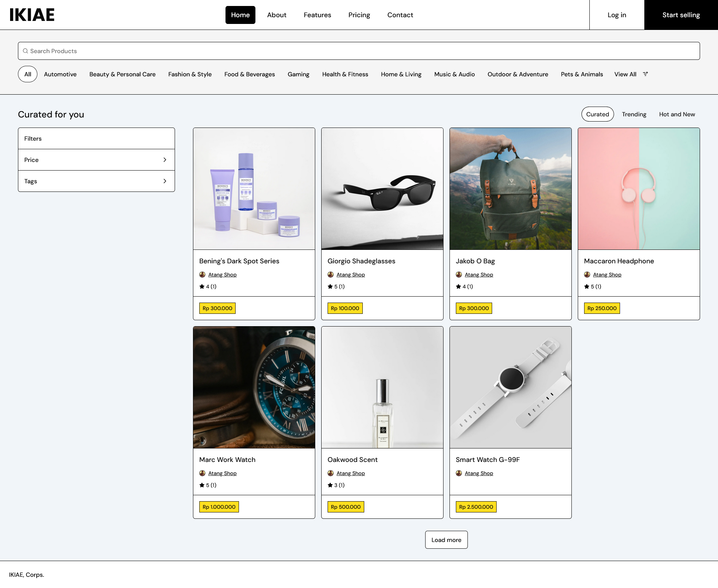Click the Start selling button

681,15
